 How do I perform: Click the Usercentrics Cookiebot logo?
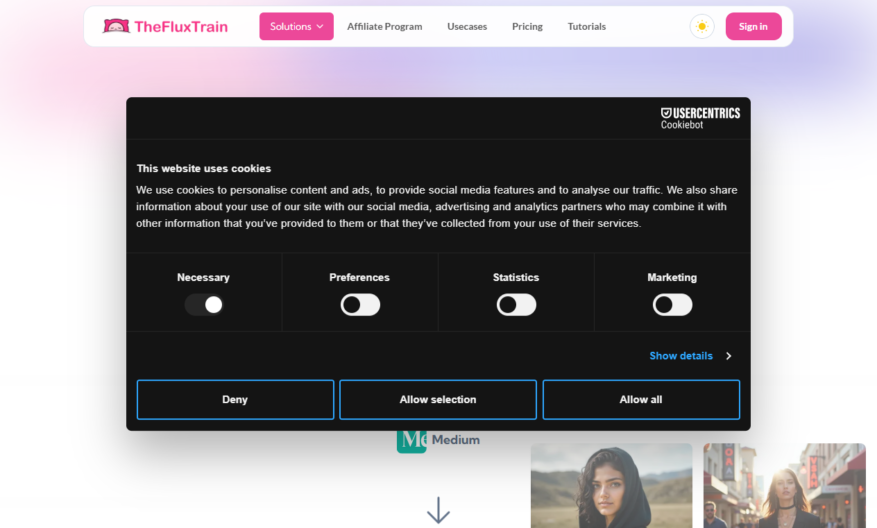[700, 118]
